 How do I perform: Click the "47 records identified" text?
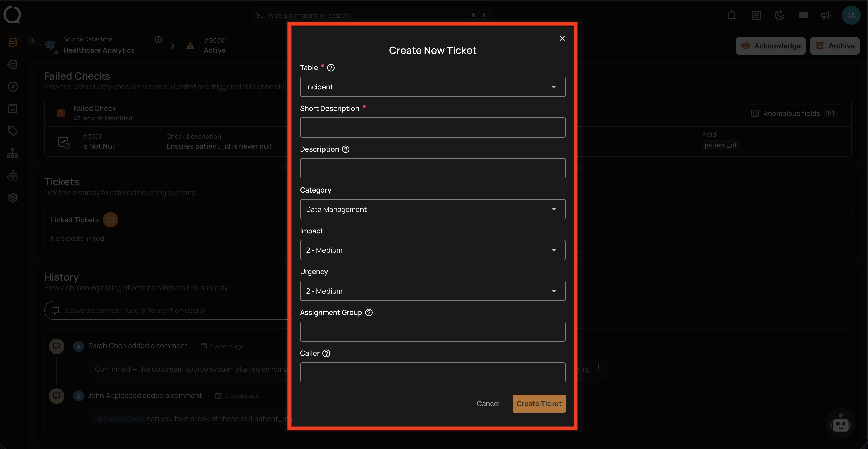103,118
